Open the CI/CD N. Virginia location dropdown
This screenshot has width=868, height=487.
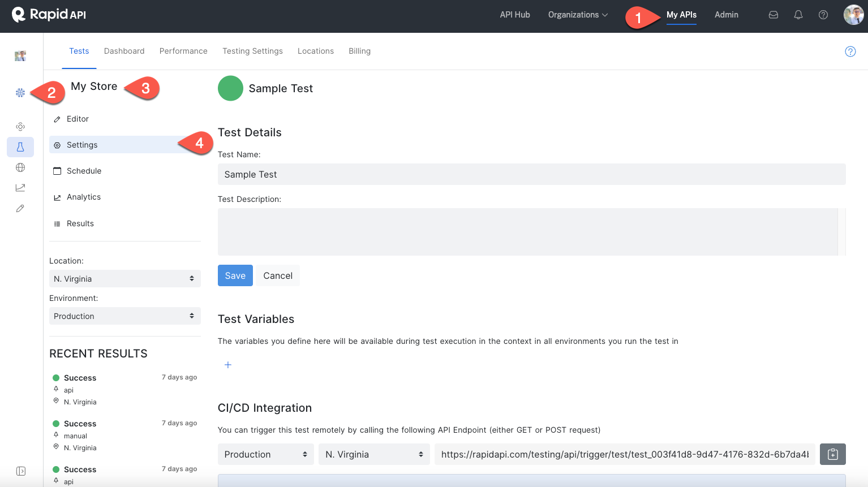(x=375, y=454)
